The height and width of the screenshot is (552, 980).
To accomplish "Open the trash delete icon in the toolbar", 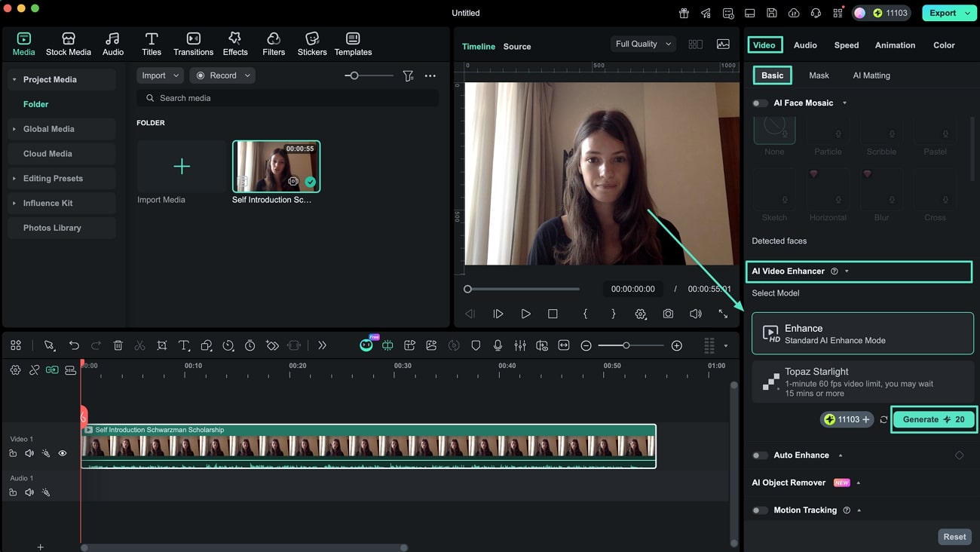I will (118, 345).
